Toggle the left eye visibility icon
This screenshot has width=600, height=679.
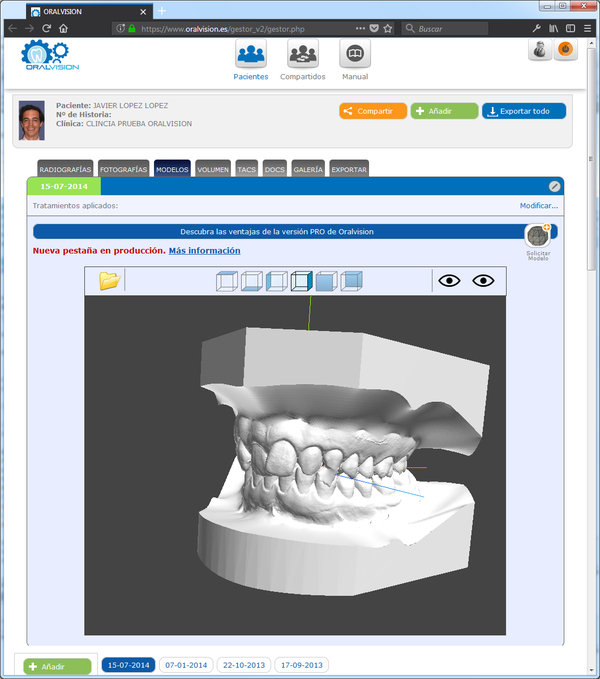tap(449, 281)
